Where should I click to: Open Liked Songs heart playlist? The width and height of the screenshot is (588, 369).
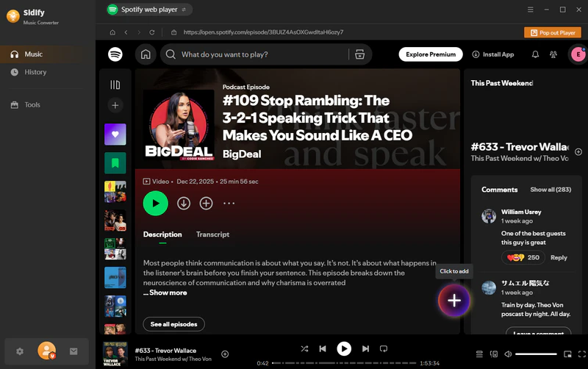pyautogui.click(x=115, y=135)
